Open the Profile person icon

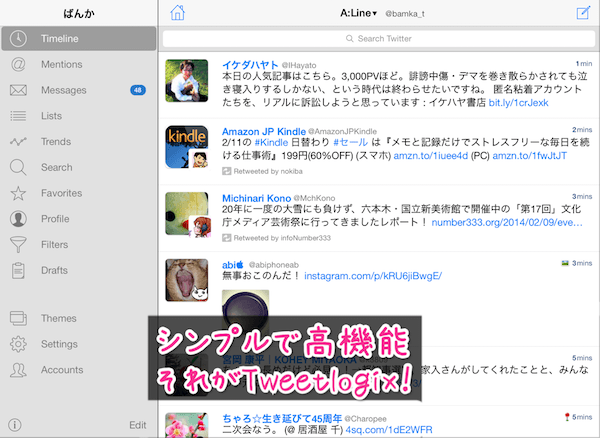[x=18, y=219]
